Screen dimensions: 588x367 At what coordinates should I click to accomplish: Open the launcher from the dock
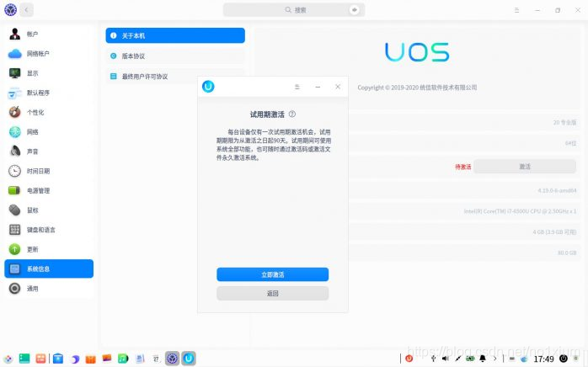8,359
